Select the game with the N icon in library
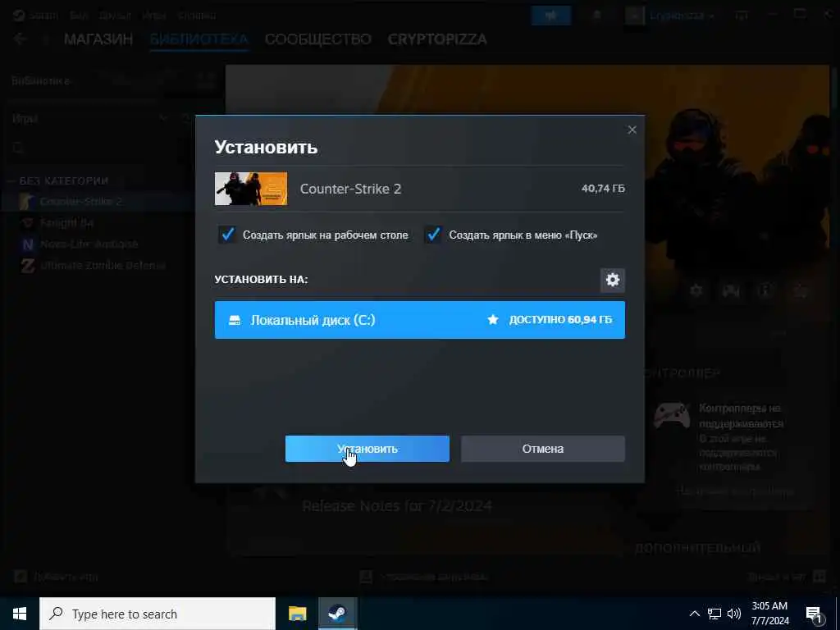The width and height of the screenshot is (840, 630). tap(89, 244)
